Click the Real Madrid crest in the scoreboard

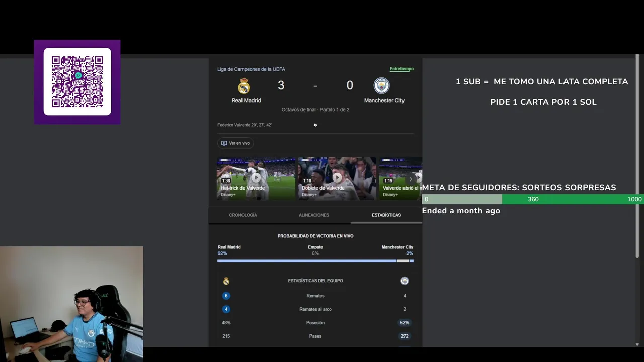[x=244, y=85]
